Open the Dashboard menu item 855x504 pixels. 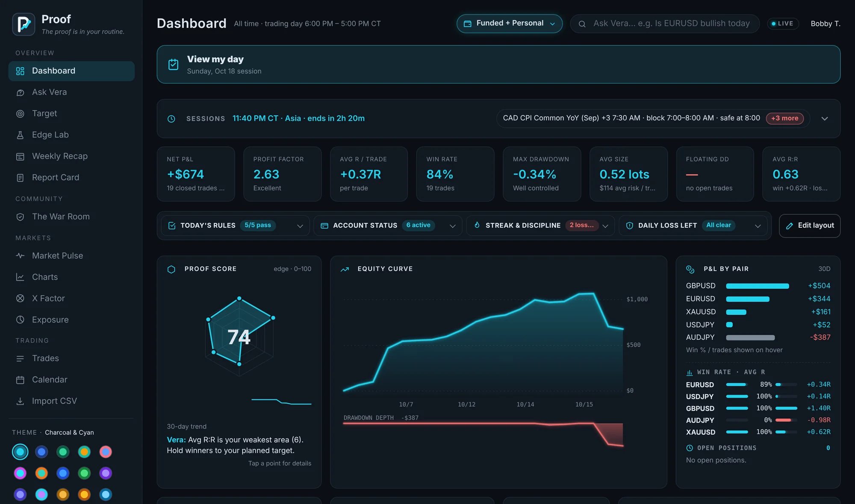(71, 71)
